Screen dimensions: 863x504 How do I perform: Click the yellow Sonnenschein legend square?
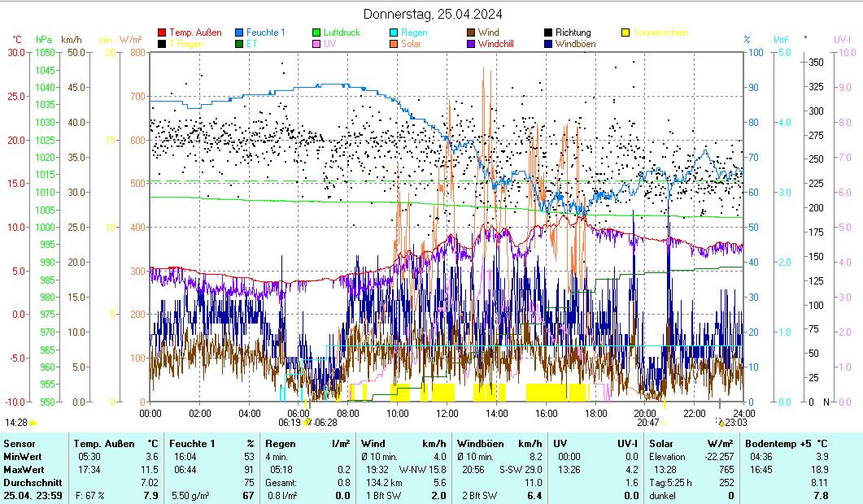click(626, 33)
